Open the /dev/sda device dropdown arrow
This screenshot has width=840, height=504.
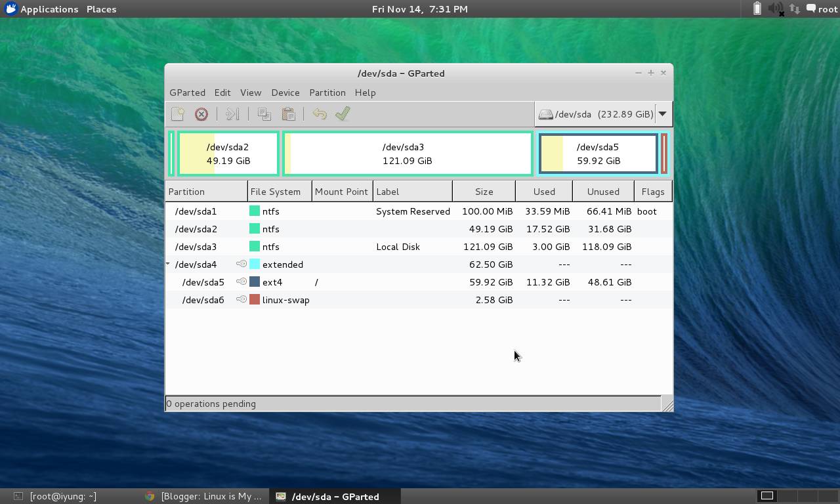pos(663,114)
